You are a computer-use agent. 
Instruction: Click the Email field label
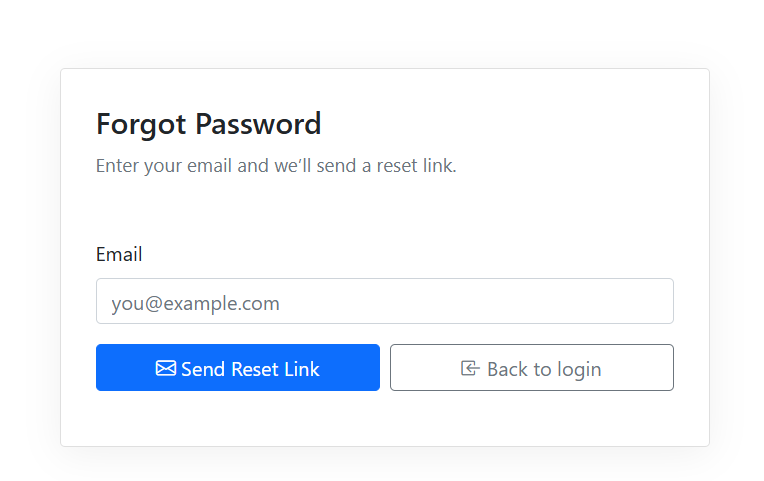click(119, 254)
